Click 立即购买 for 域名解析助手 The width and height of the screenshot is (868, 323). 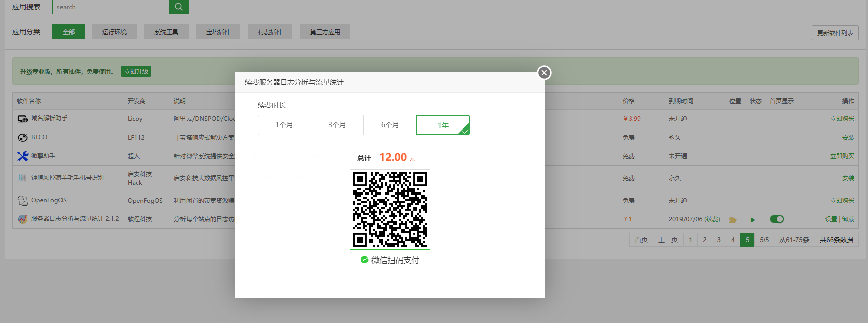click(842, 119)
